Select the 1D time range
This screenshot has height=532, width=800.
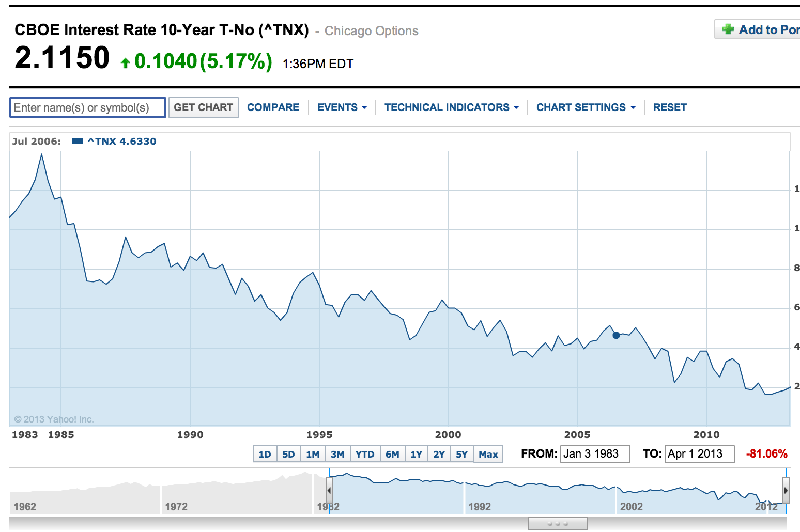pyautogui.click(x=265, y=454)
